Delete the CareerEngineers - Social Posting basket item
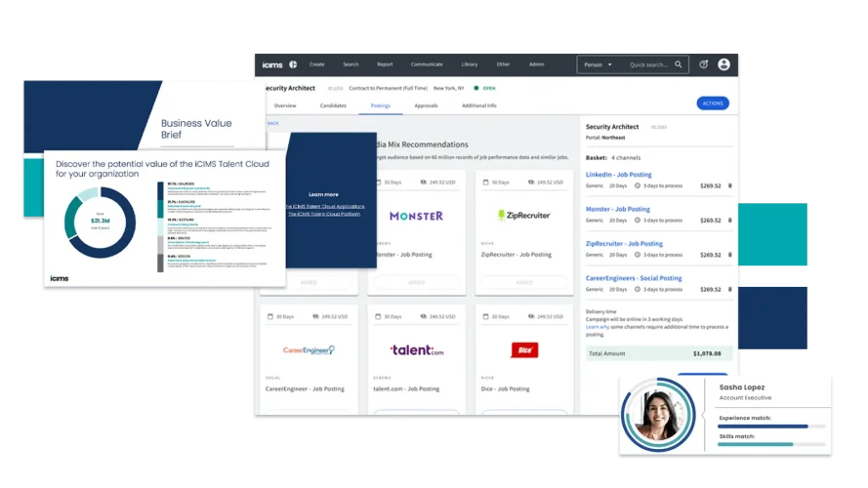868x488 pixels. 729,289
